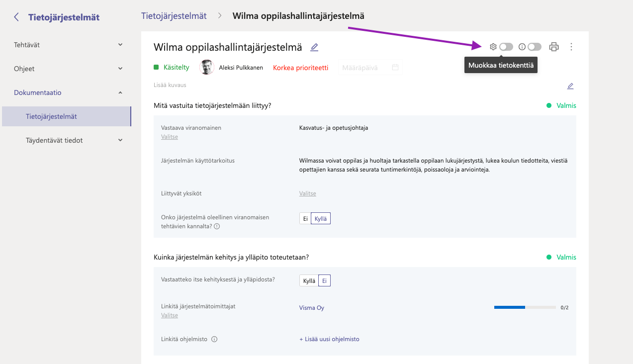The width and height of the screenshot is (633, 364).
Task: Click Valitse beside Liittyvät yksiköt
Action: pos(307,193)
